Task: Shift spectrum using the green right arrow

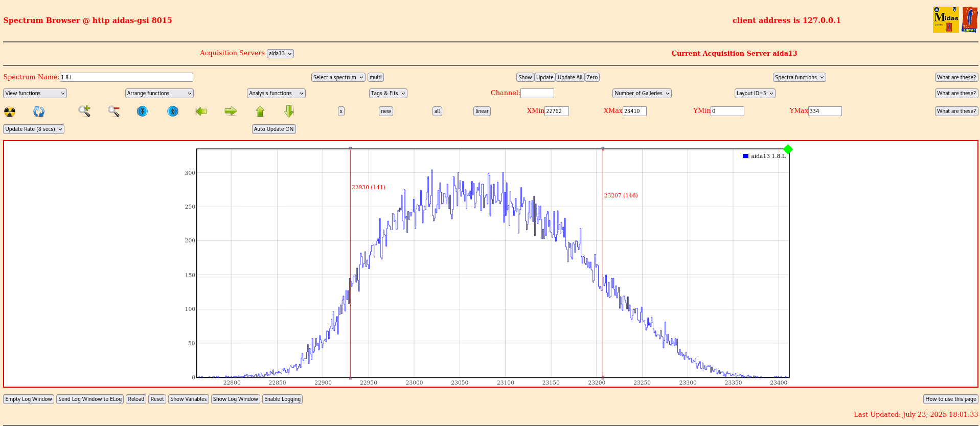Action: (x=231, y=111)
